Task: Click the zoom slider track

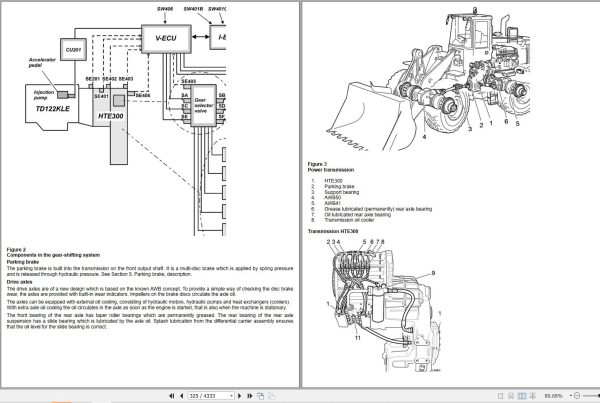Action: point(591,396)
